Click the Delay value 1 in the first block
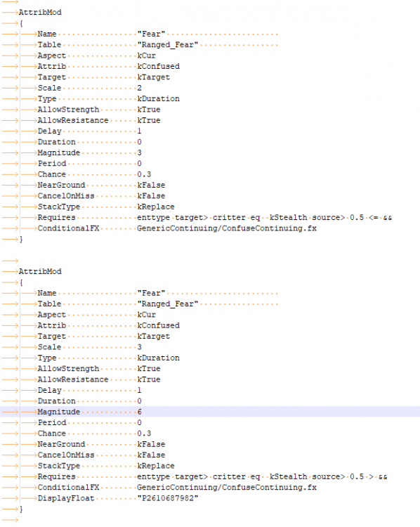Image resolution: width=420 pixels, height=527 pixels. pos(140,131)
